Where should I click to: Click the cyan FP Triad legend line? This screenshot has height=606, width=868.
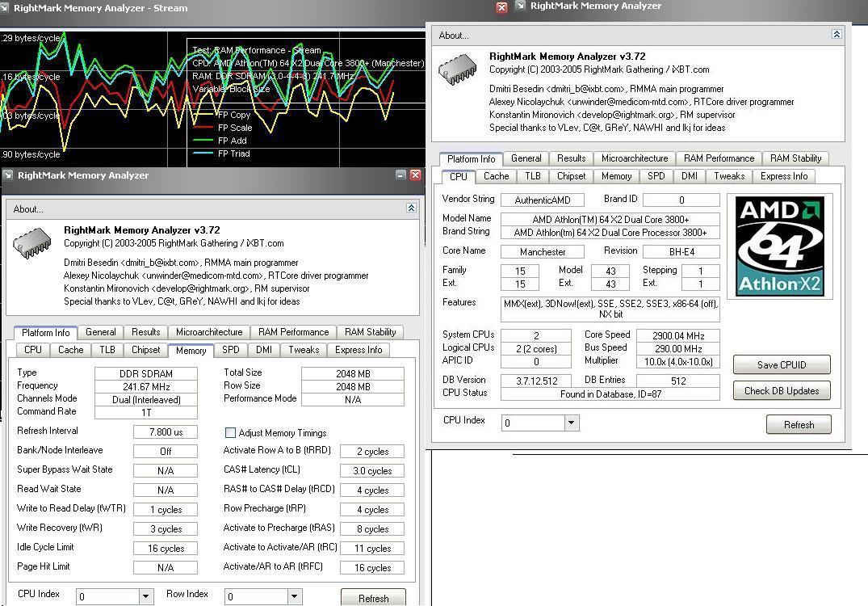[203, 154]
